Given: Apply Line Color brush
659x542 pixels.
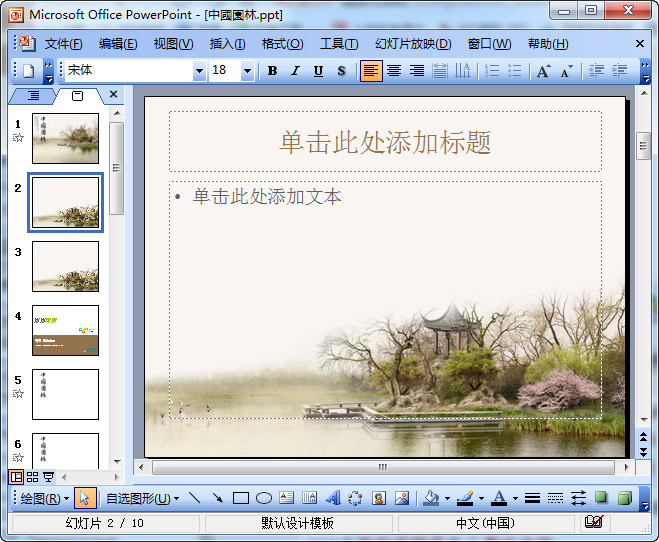Looking at the screenshot, I should point(465,498).
